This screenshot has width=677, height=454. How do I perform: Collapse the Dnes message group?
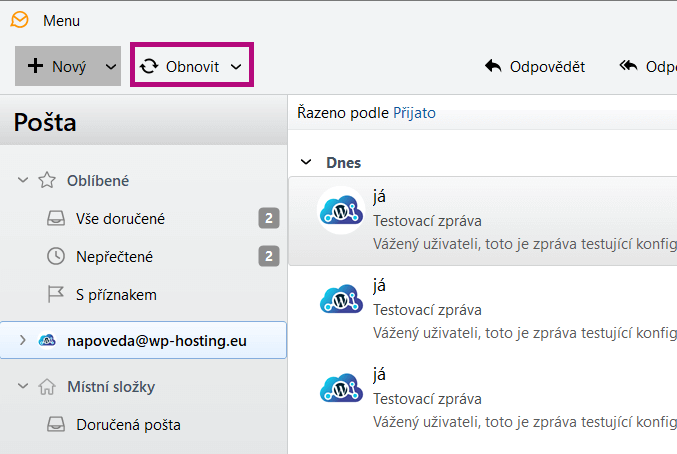[305, 162]
